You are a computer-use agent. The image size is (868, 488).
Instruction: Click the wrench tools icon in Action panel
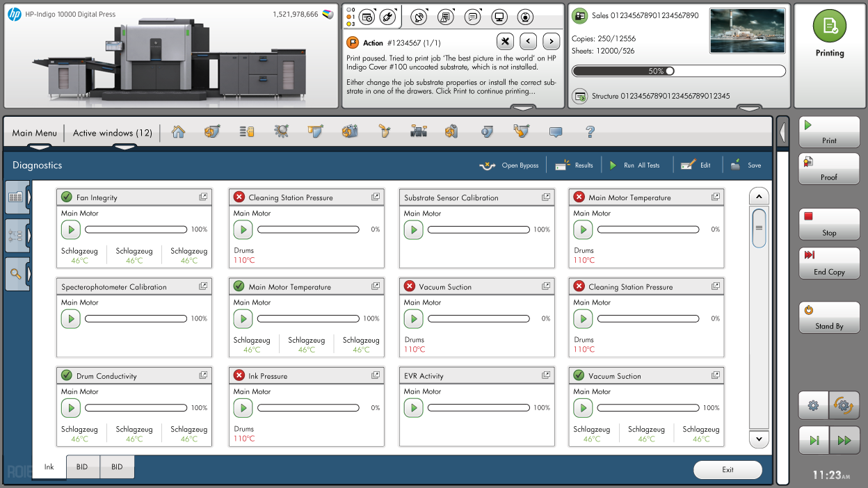(506, 42)
